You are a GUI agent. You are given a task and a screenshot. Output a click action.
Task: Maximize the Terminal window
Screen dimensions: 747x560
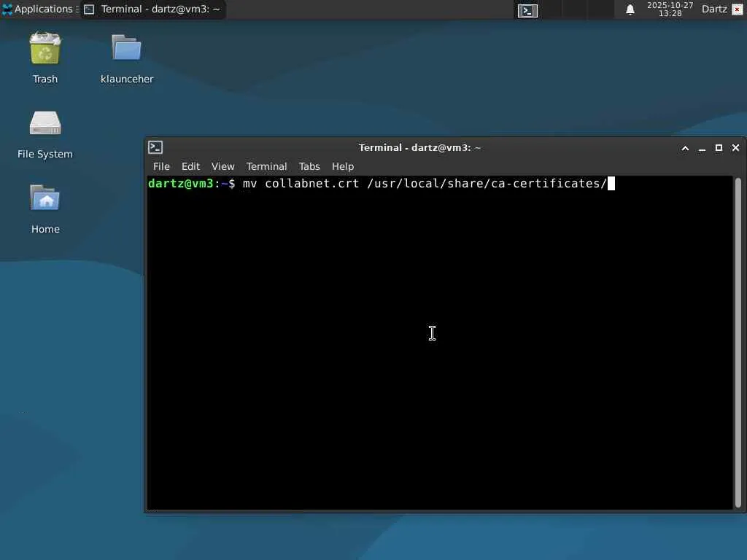[x=719, y=148]
